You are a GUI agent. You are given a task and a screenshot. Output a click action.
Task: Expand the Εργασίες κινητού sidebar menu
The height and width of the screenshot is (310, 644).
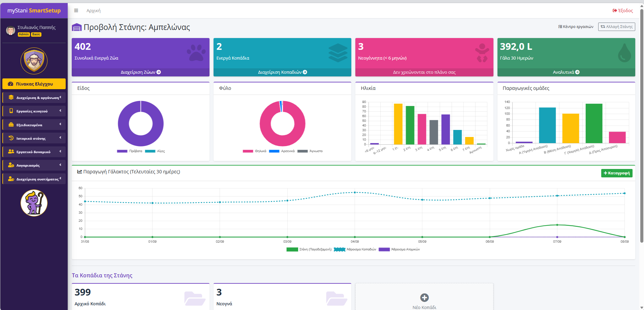34,111
